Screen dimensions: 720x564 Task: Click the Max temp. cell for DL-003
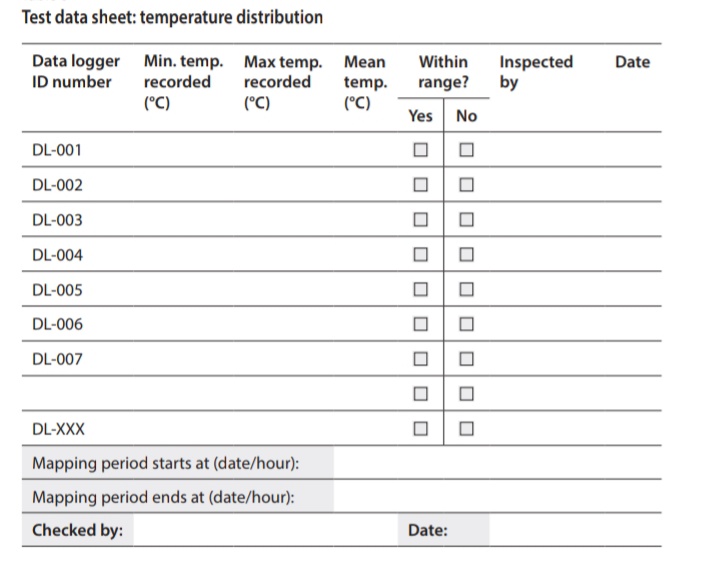283,220
